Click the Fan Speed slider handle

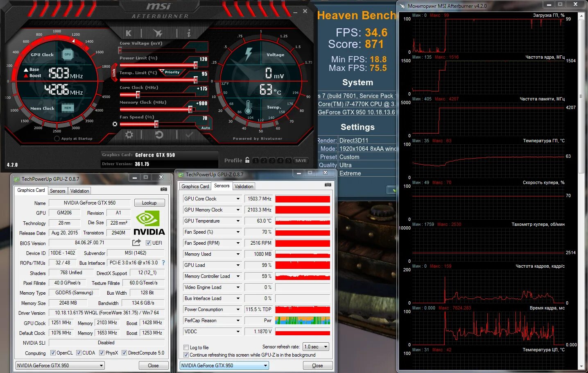click(156, 124)
